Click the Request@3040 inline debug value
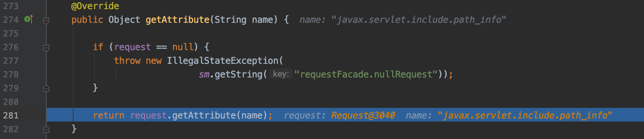This screenshot has width=644, height=139. (363, 115)
